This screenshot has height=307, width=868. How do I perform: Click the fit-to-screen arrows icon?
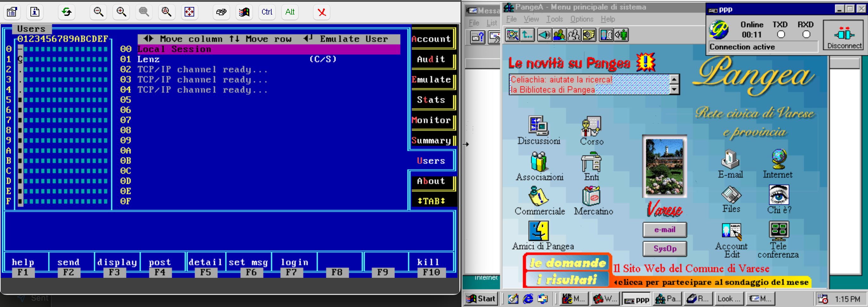coord(189,12)
